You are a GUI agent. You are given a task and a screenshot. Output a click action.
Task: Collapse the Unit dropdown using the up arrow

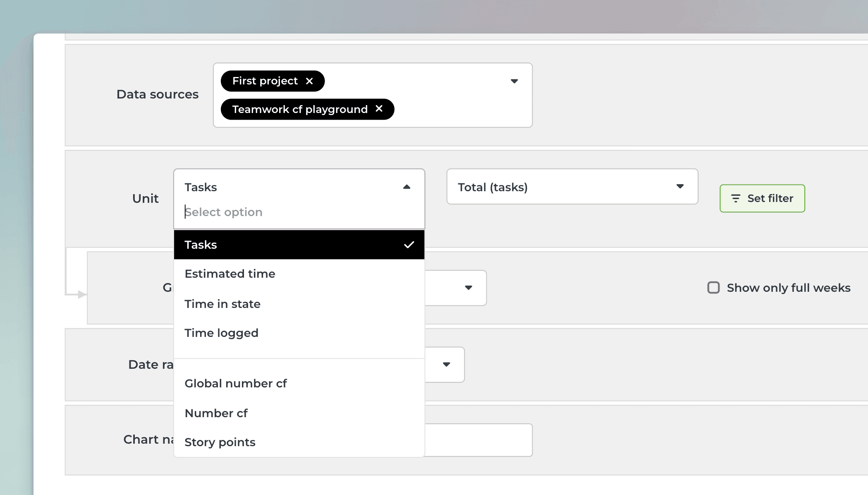click(x=407, y=187)
